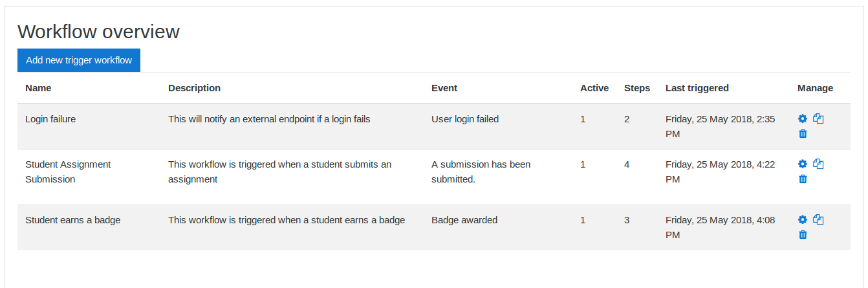Duplicate the Student earns a badge workflow

[x=818, y=220]
